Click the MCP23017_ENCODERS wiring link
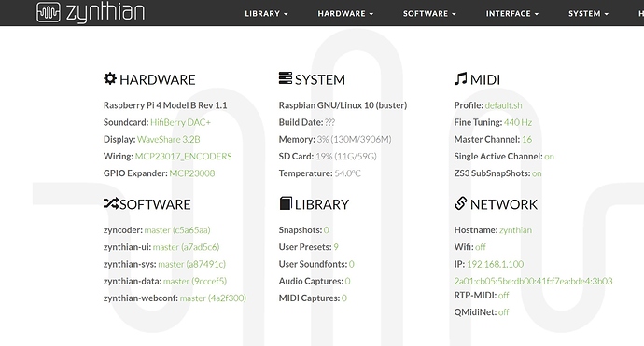Image resolution: width=644 pixels, height=346 pixels. (183, 157)
